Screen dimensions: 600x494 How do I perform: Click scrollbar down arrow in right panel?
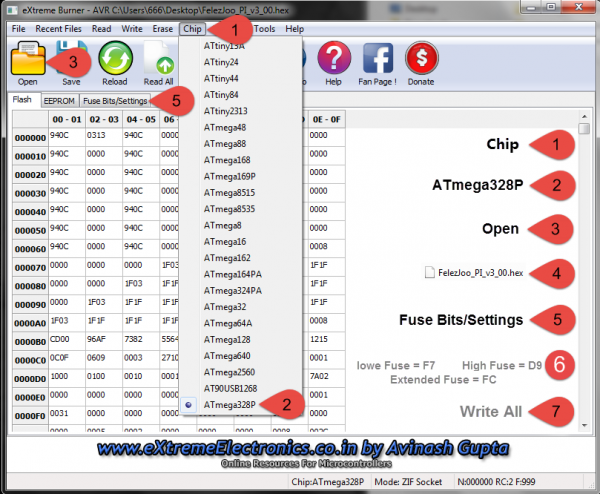coord(584,426)
